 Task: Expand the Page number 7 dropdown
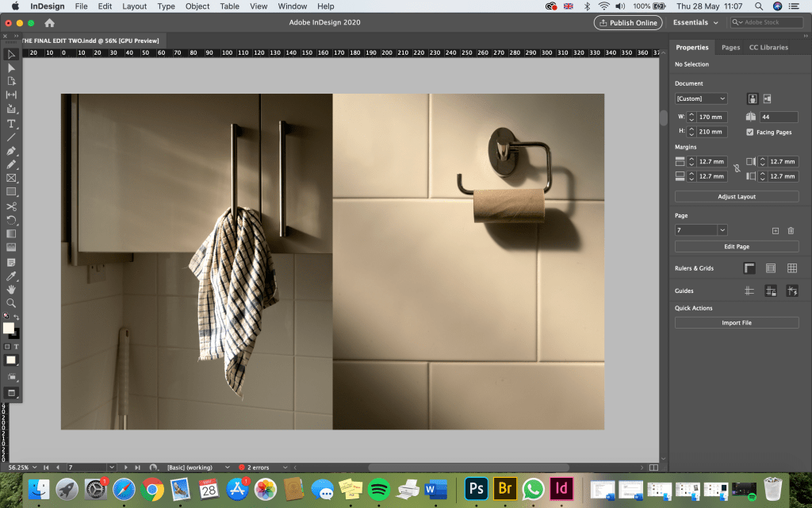pos(722,230)
